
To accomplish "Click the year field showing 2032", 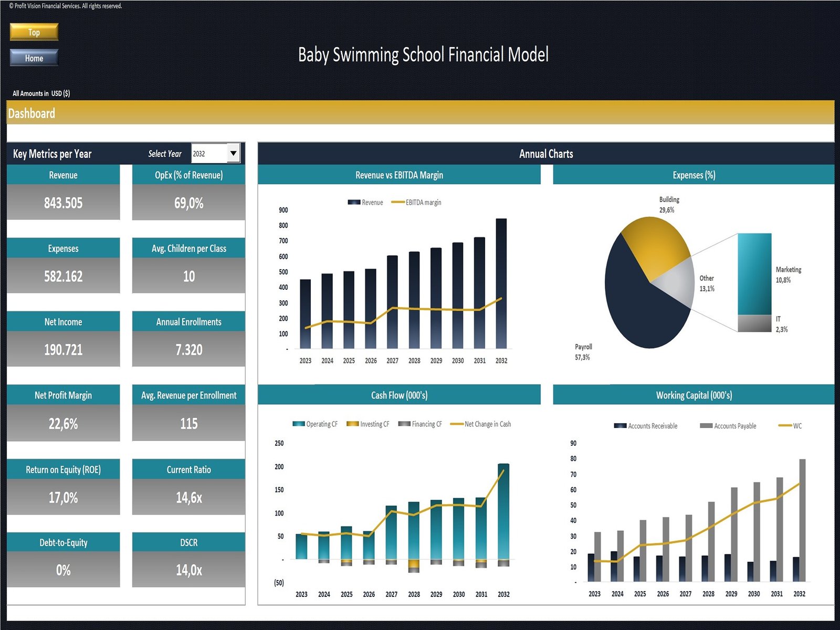I will pos(208,153).
